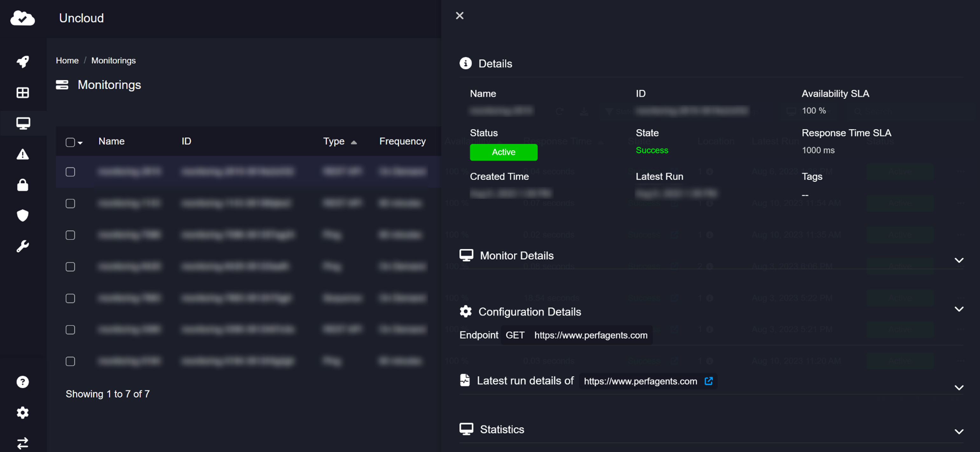Click the swap arrows icon at sidebar bottom
The height and width of the screenshot is (452, 980).
(23, 443)
